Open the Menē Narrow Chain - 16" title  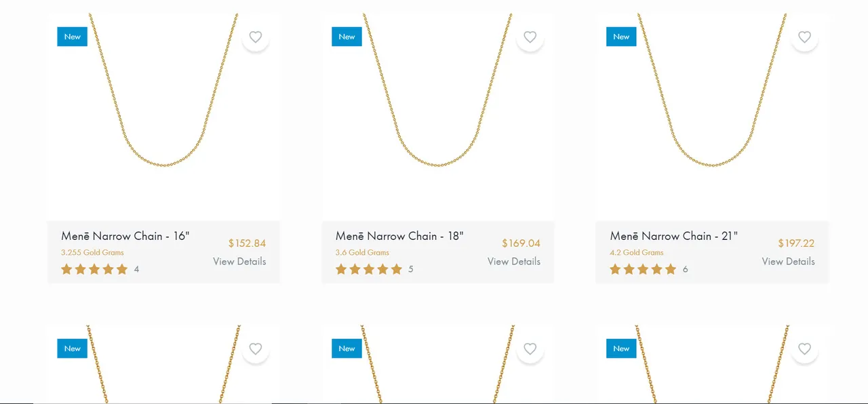(125, 236)
